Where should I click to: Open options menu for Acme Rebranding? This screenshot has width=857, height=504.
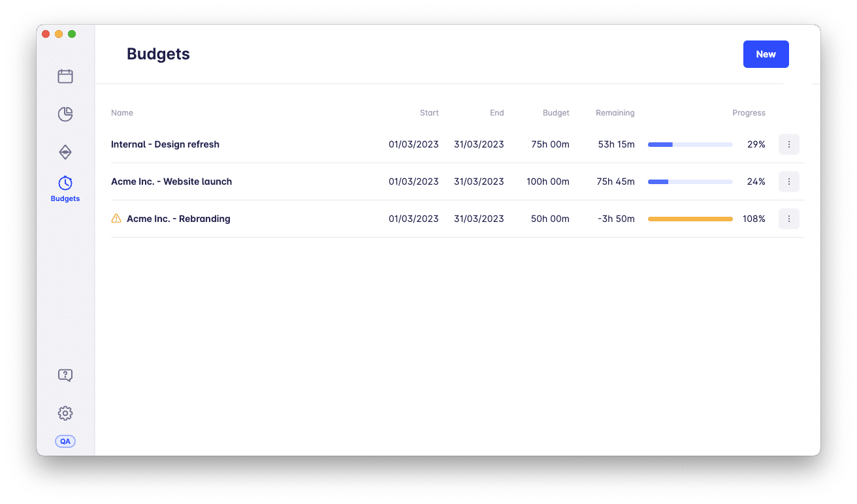(x=788, y=219)
